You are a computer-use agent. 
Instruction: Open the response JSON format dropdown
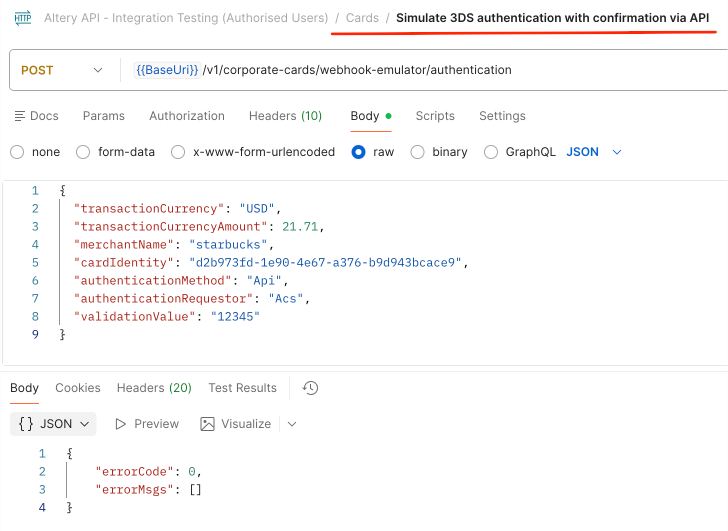[53, 424]
